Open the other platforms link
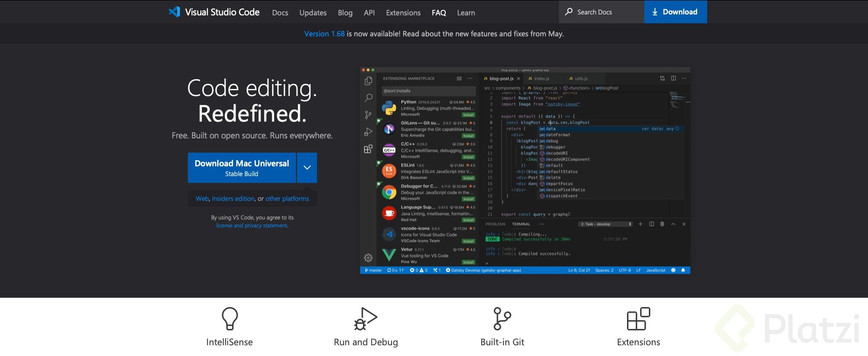868x356 pixels. tap(287, 199)
